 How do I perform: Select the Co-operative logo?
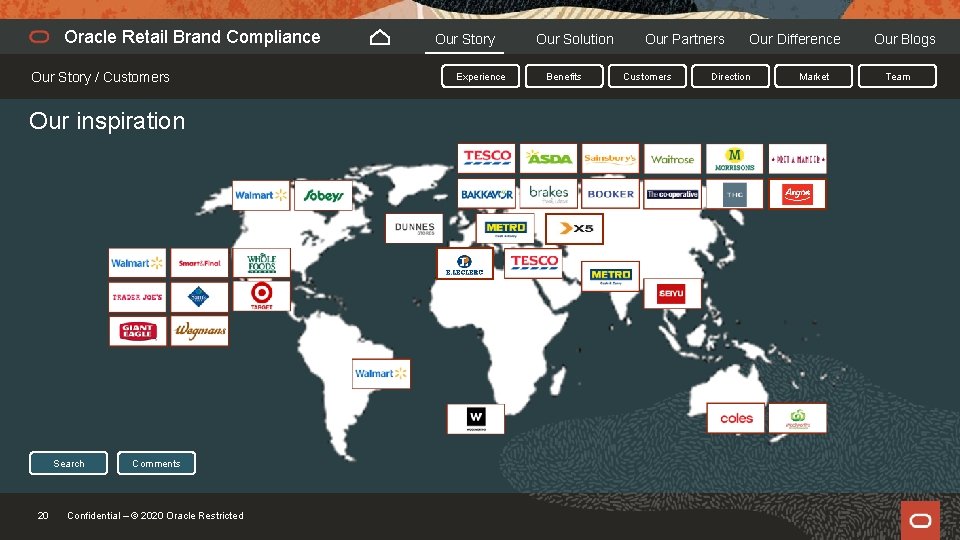pos(672,194)
